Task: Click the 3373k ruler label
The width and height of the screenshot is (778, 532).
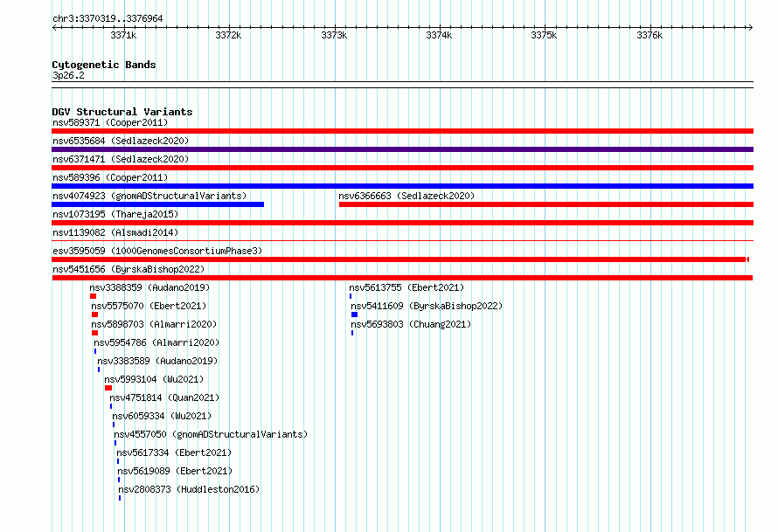Action: coord(334,35)
